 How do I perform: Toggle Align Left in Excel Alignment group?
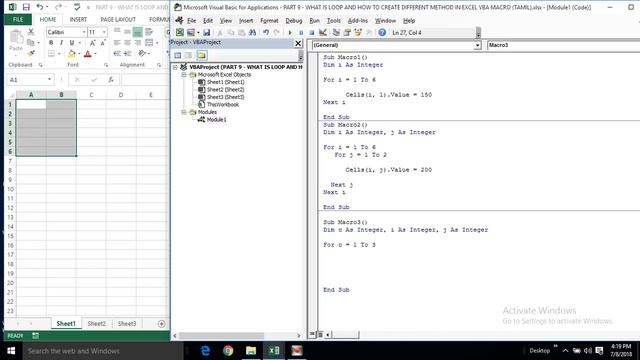tap(117, 43)
